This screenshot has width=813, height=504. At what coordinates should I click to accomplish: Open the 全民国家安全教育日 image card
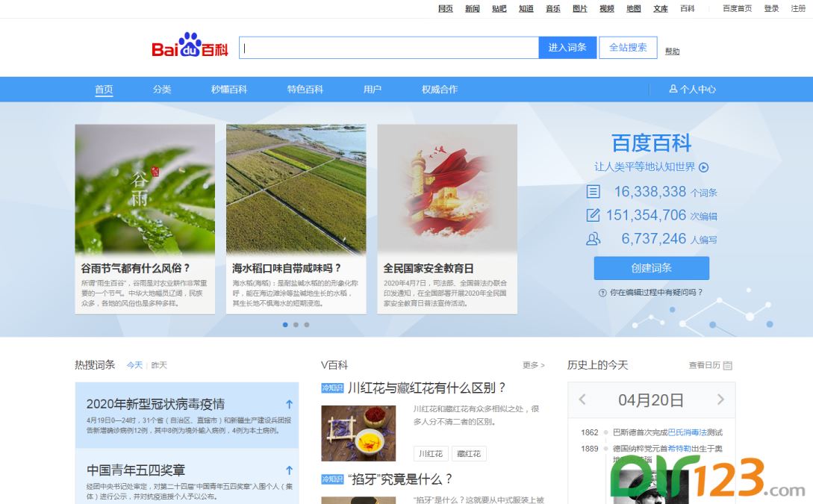[447, 189]
